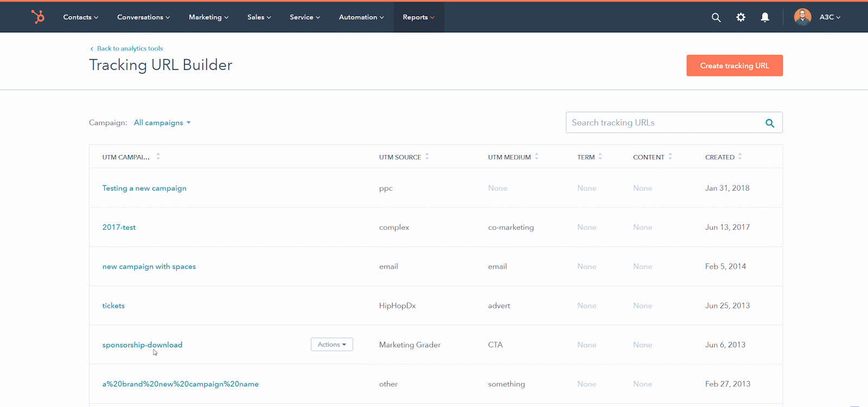Screen dimensions: 868x407
Task: Click the HubSpot sprocket logo
Action: click(x=38, y=17)
